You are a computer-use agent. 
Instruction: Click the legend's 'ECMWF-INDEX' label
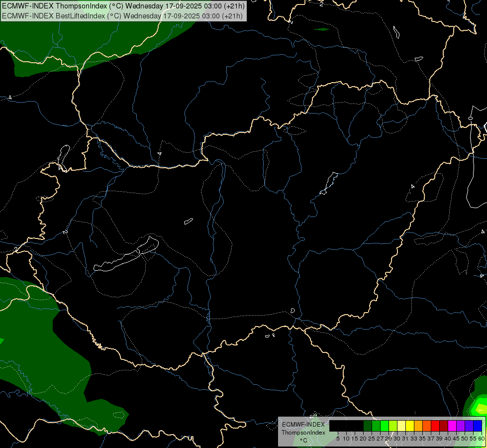(303, 425)
